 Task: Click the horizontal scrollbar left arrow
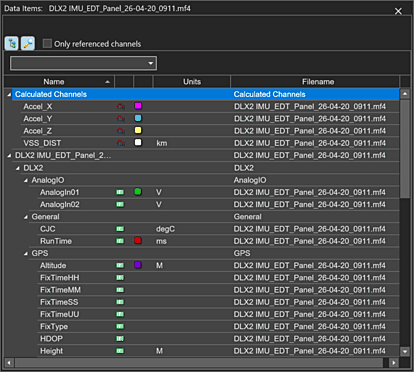pos(9,362)
